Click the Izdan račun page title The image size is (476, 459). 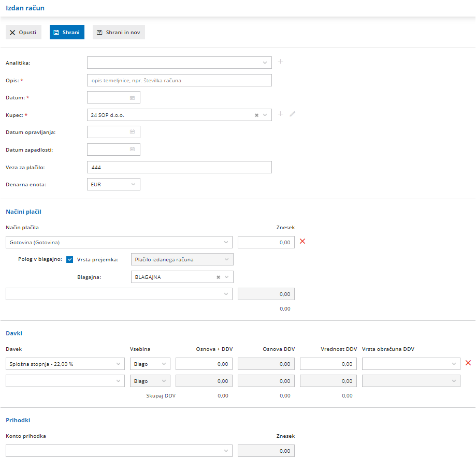click(25, 8)
